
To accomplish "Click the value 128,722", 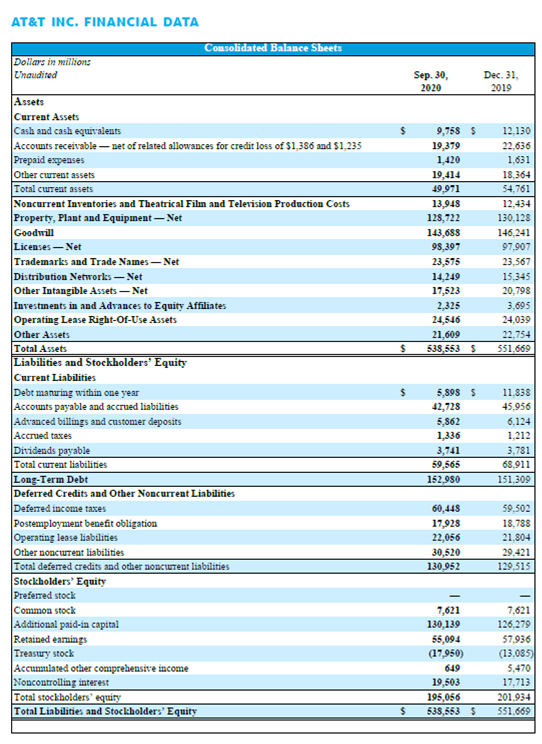I will [x=443, y=218].
